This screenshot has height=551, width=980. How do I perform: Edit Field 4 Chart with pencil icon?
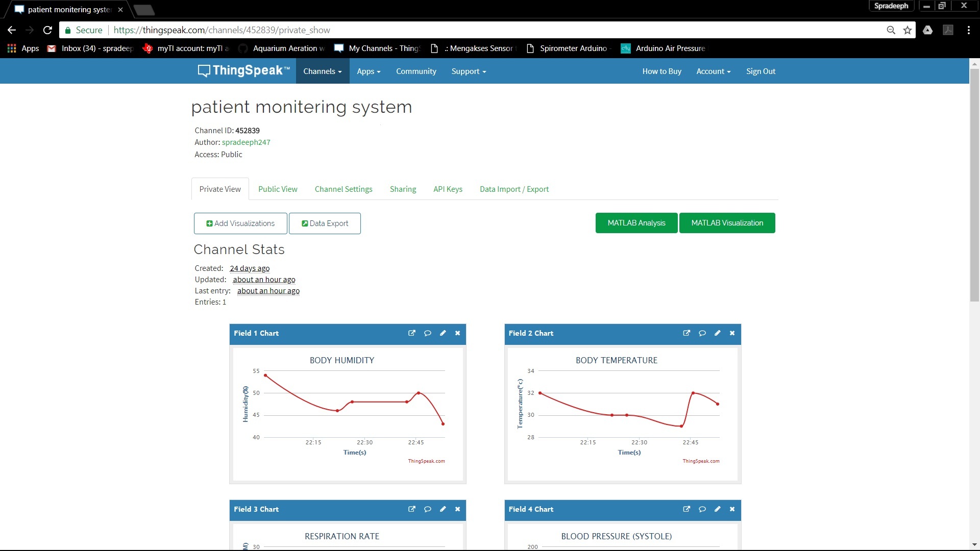[x=718, y=509]
